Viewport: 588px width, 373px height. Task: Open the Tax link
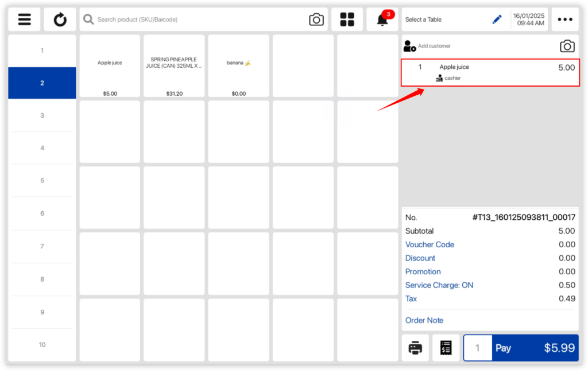coord(411,299)
